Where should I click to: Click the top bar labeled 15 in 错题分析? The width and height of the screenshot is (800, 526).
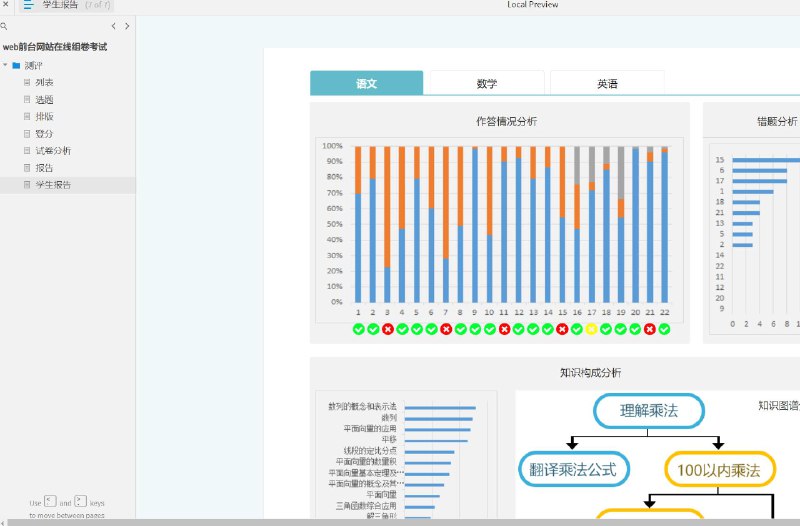[766, 160]
